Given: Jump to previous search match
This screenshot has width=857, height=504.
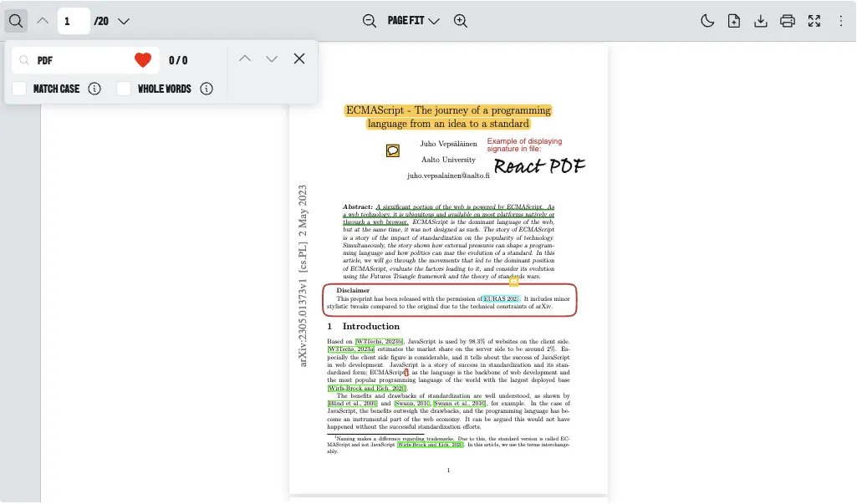Looking at the screenshot, I should pos(245,59).
